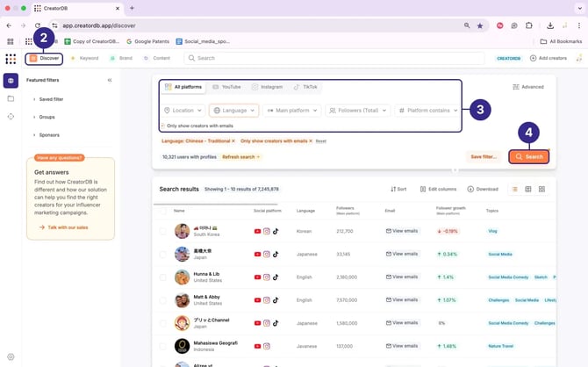
Task: Check the box for Hunna & Lib row
Action: [162, 277]
